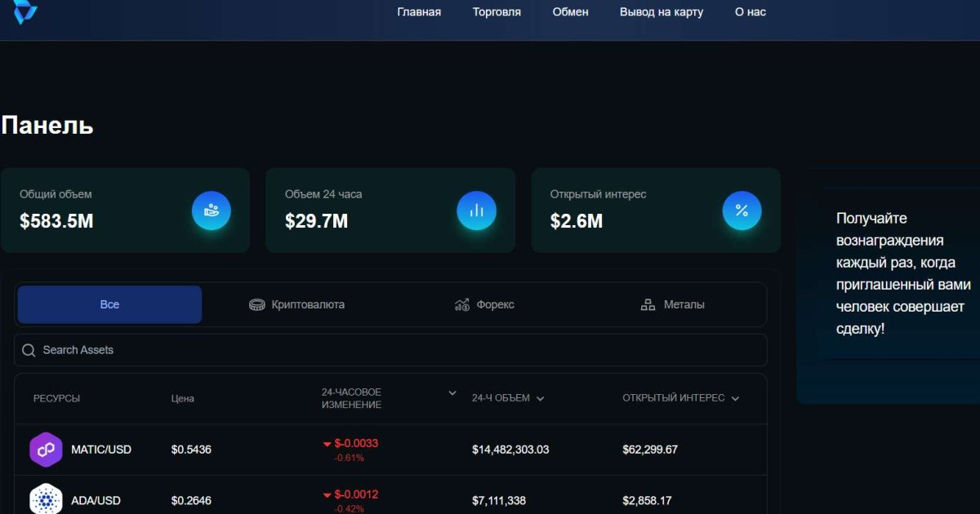980x514 pixels.
Task: Click the open interest percent icon
Action: (x=742, y=210)
